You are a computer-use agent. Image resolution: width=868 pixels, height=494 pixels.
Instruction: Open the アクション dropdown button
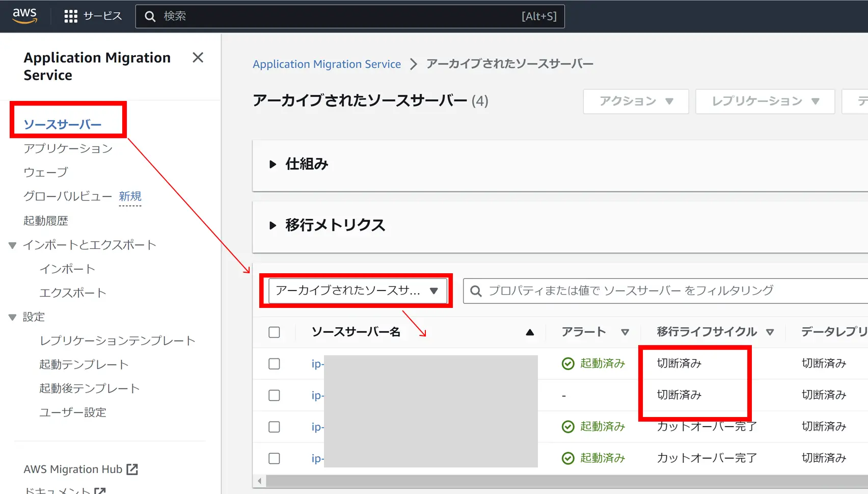(636, 101)
